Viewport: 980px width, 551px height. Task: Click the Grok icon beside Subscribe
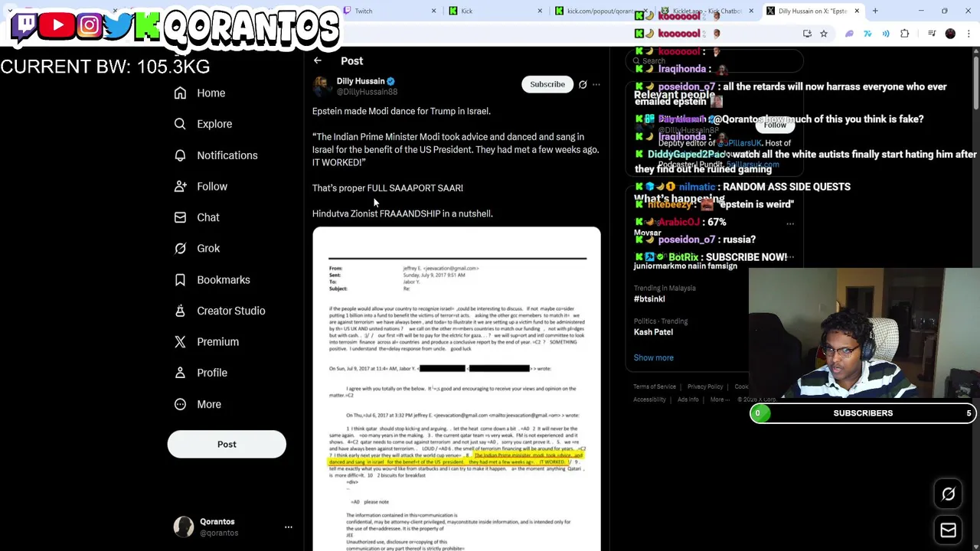583,84
